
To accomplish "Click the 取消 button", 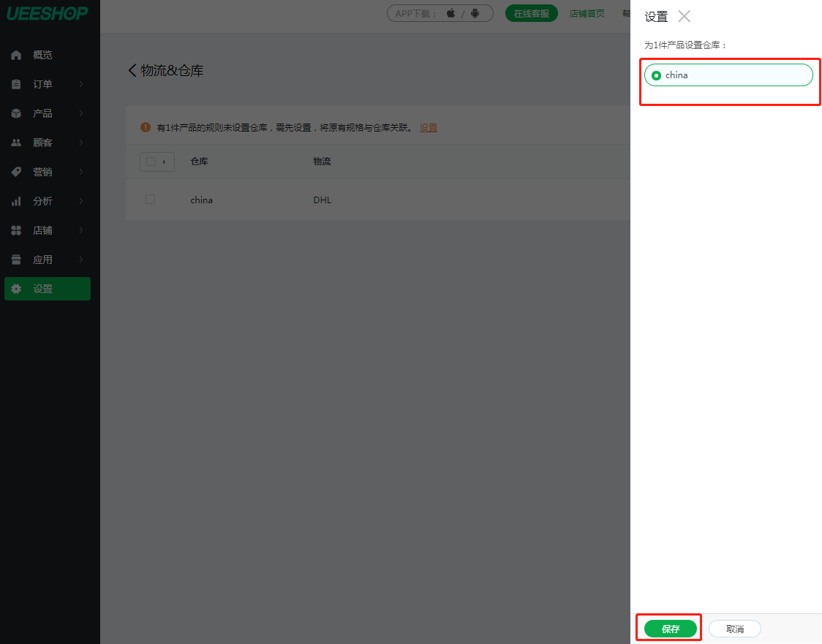I will coord(735,629).
